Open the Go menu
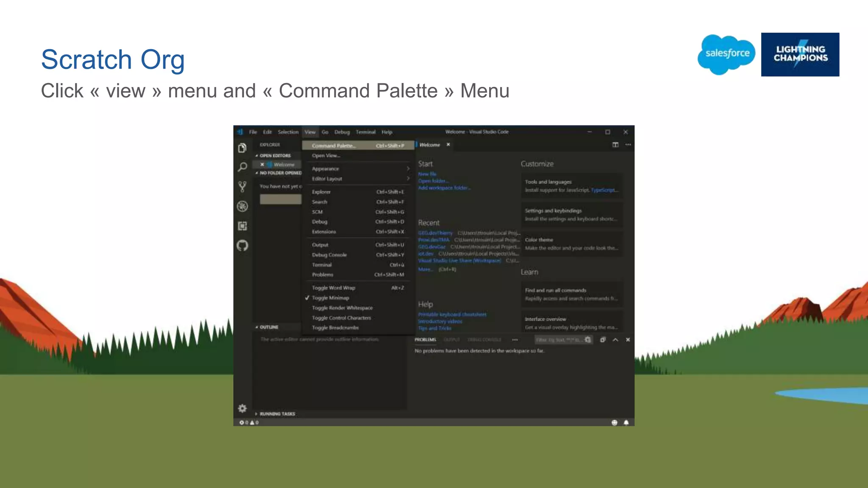This screenshot has width=868, height=488. pos(325,132)
